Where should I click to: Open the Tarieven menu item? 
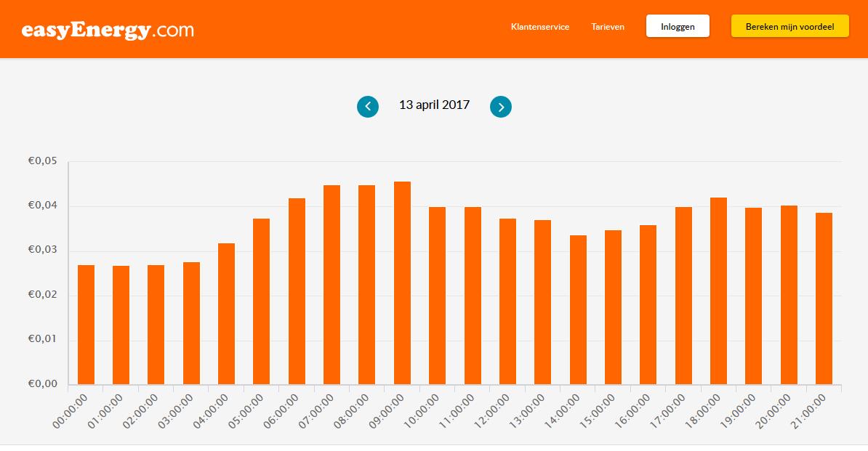(x=608, y=27)
